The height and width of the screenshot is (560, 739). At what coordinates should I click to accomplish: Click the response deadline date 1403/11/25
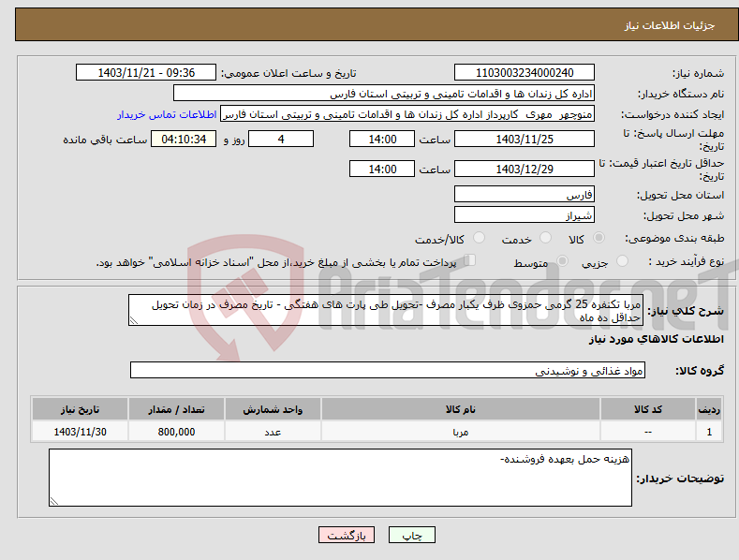(525, 139)
